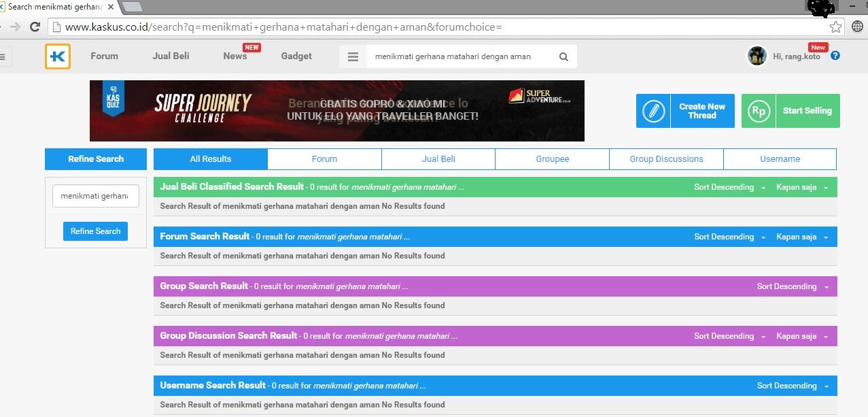
Task: Click the search magnifier icon
Action: click(563, 57)
